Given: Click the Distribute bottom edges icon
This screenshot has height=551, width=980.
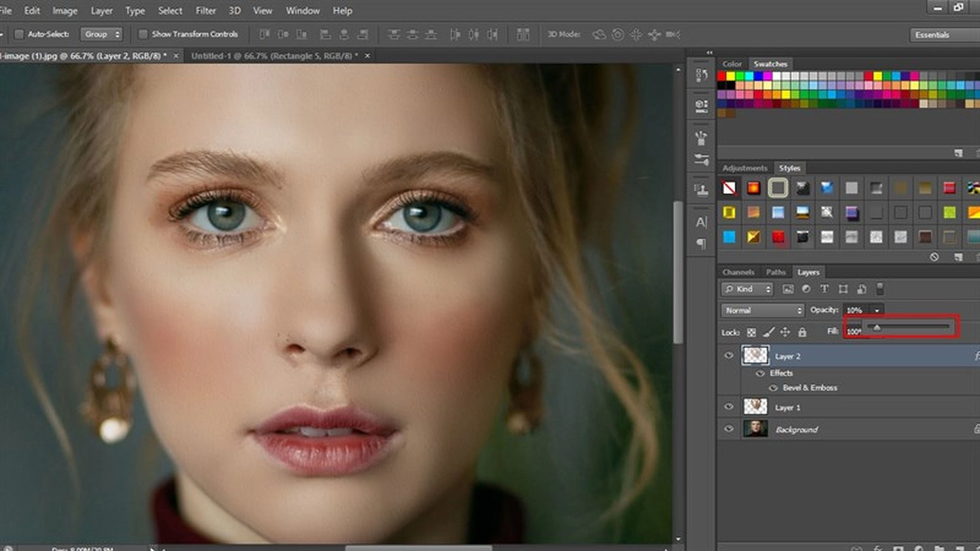Looking at the screenshot, I should (x=431, y=34).
